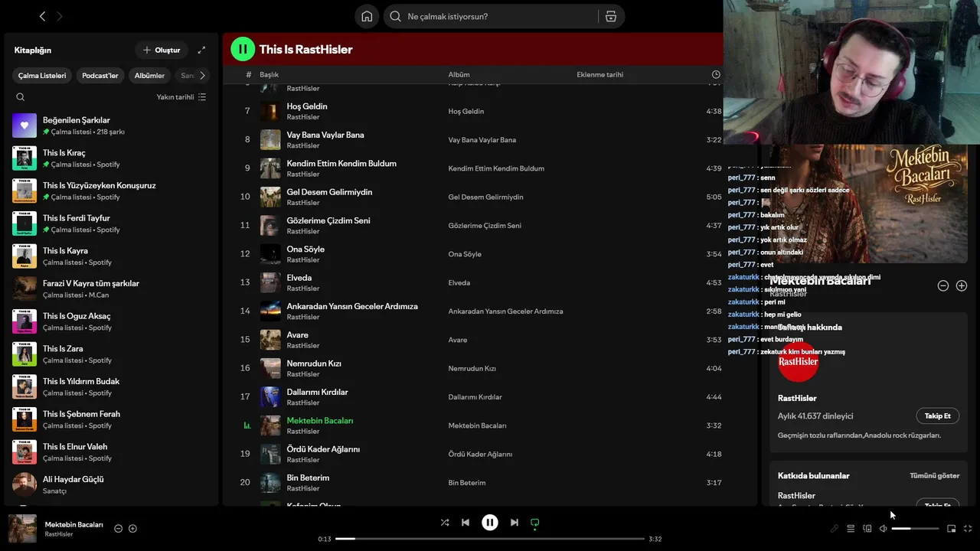Click the now playing album thumbnail in player bar
Image resolution: width=980 pixels, height=551 pixels.
(22, 529)
